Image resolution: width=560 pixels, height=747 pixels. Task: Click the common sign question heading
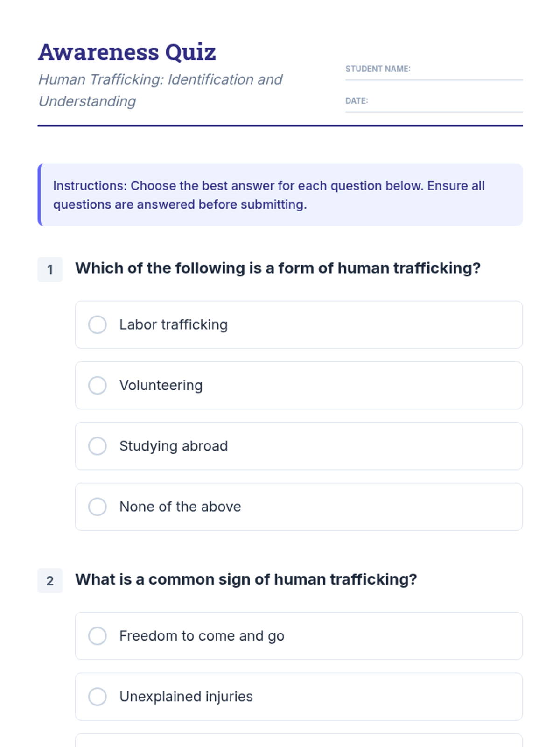[246, 579]
